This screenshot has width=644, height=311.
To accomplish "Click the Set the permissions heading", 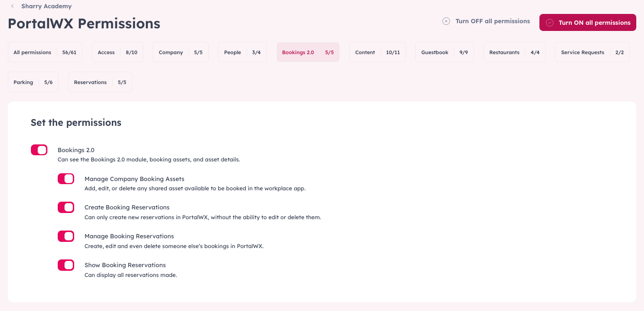I will click(x=76, y=123).
